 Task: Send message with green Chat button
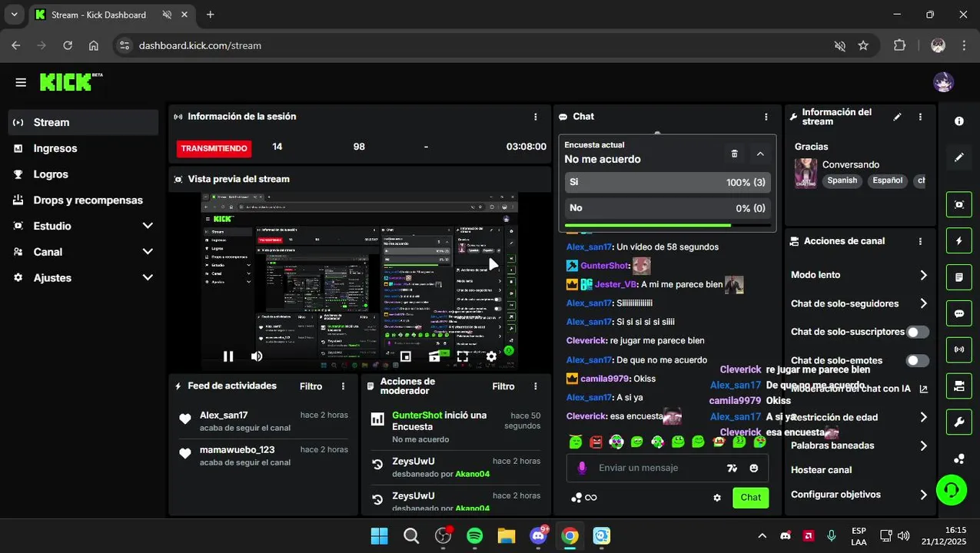(x=751, y=498)
